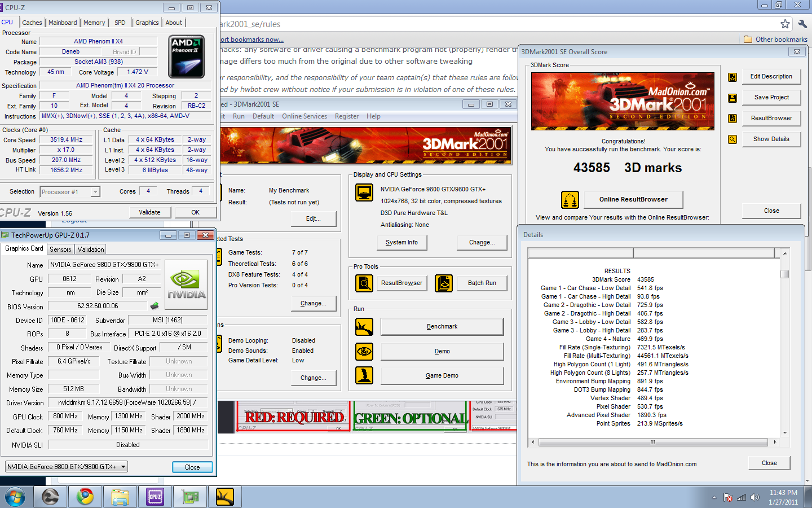
Task: Click the Details vertical scrollbar thumb
Action: [784, 274]
